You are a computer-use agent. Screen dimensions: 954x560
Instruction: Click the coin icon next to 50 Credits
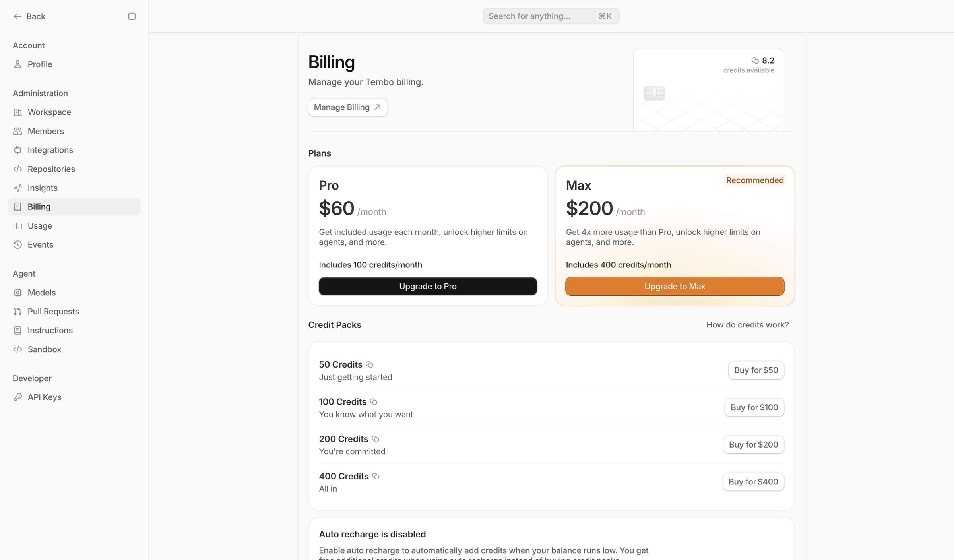click(x=369, y=364)
